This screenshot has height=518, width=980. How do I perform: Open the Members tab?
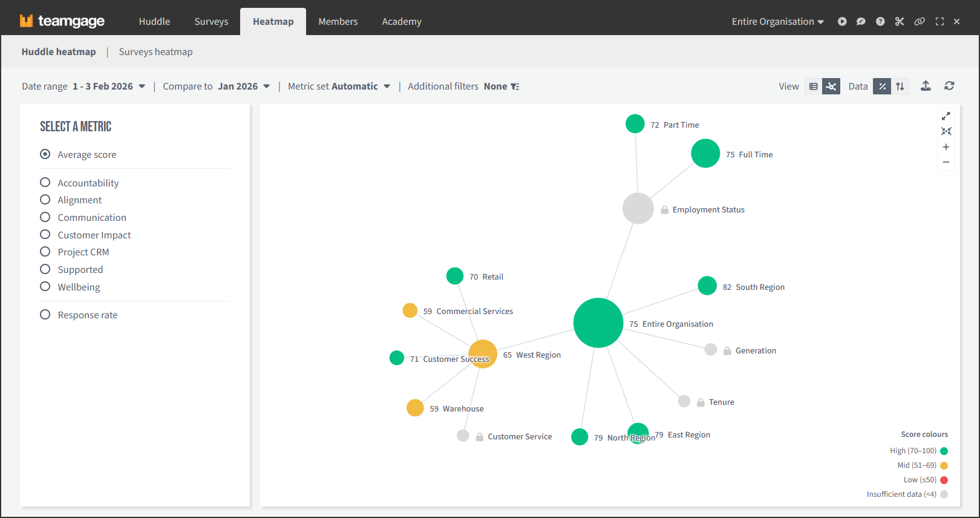[338, 22]
